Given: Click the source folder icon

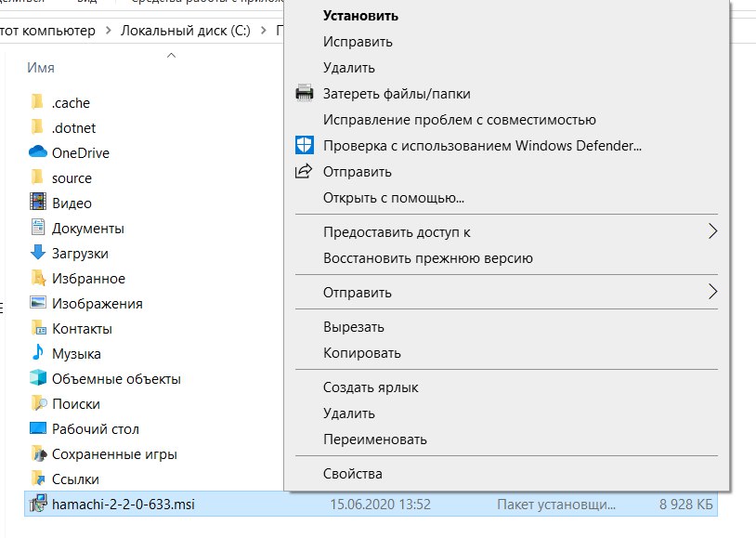Looking at the screenshot, I should click(x=37, y=177).
